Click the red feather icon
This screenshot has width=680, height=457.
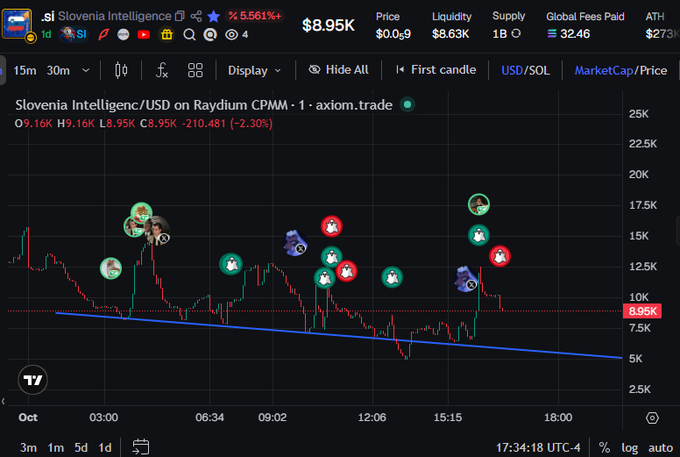coord(103,34)
